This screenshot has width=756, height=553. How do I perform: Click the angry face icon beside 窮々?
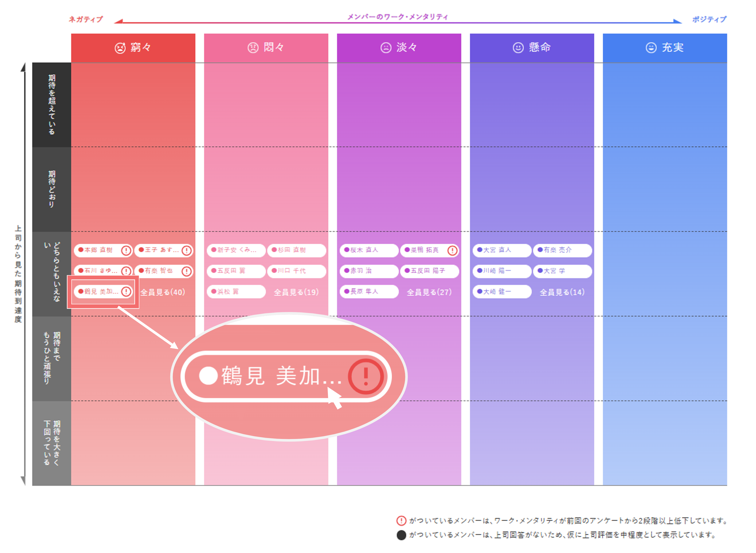tap(120, 48)
